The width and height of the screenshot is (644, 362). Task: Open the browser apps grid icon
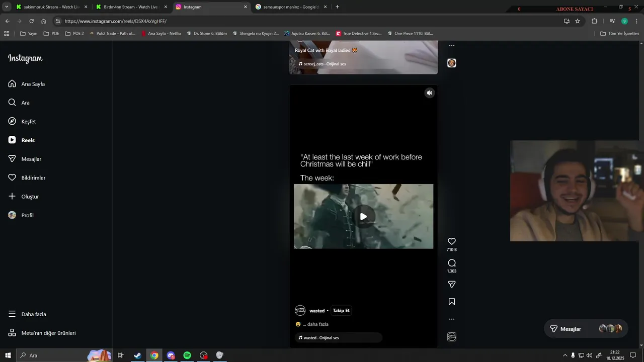tap(7, 34)
